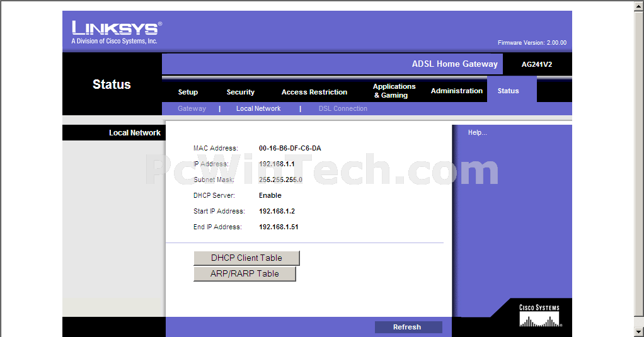Select Start IP Address 192.168.1.2
Image resolution: width=644 pixels, height=337 pixels.
click(277, 211)
